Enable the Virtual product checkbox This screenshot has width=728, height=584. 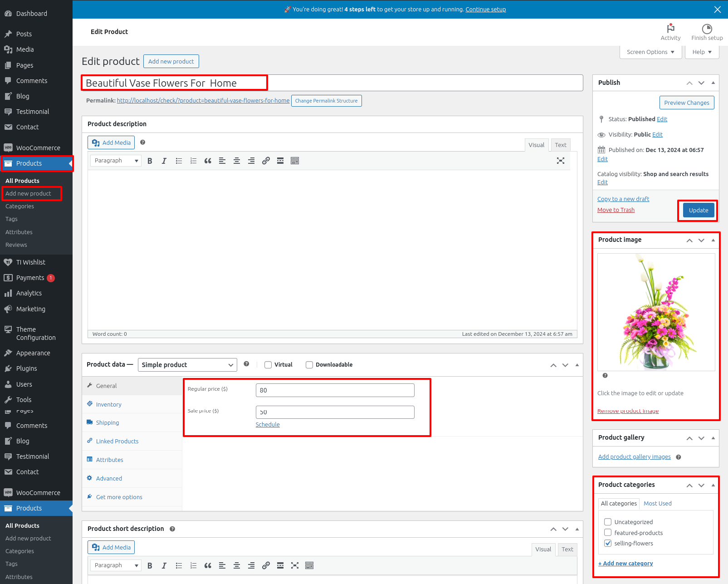tap(268, 365)
